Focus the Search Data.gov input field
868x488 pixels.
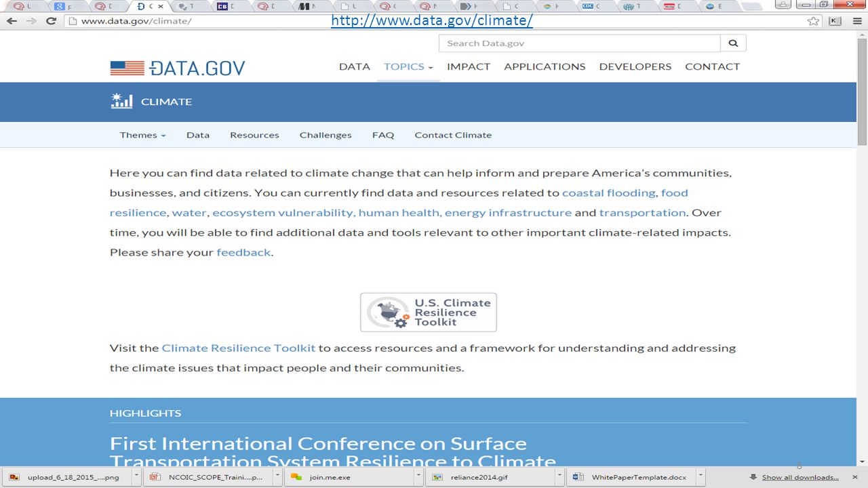coord(580,43)
